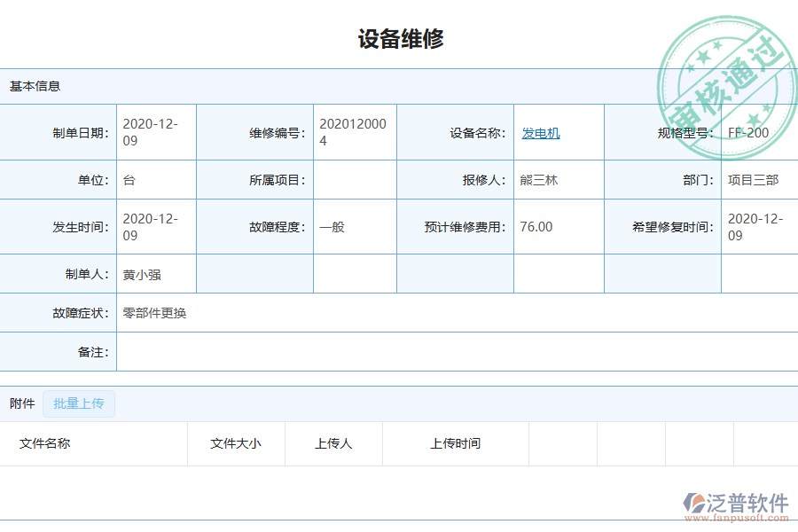
Task: Open the 发生时间 date picker field
Action: pos(155,226)
